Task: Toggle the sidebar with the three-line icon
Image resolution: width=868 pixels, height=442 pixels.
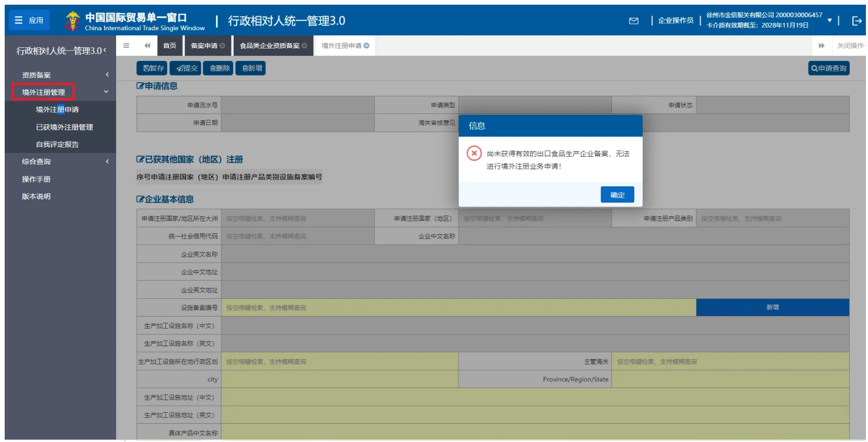Action: (x=126, y=46)
